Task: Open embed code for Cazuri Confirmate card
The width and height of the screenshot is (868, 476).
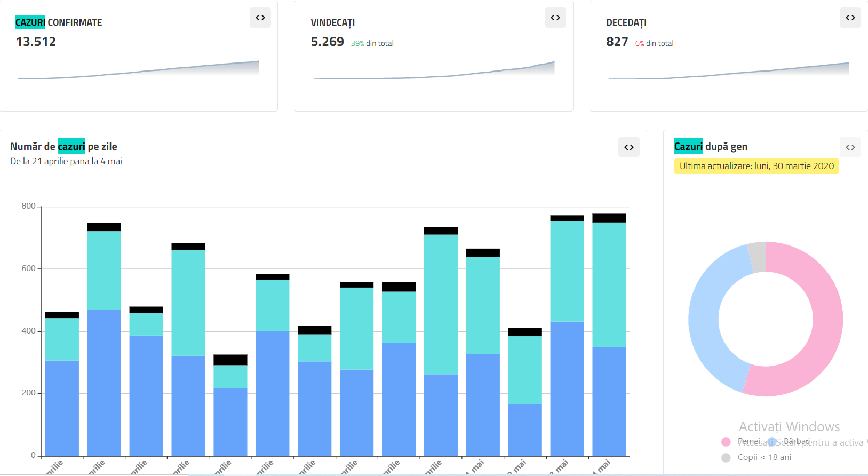Action: (x=260, y=18)
